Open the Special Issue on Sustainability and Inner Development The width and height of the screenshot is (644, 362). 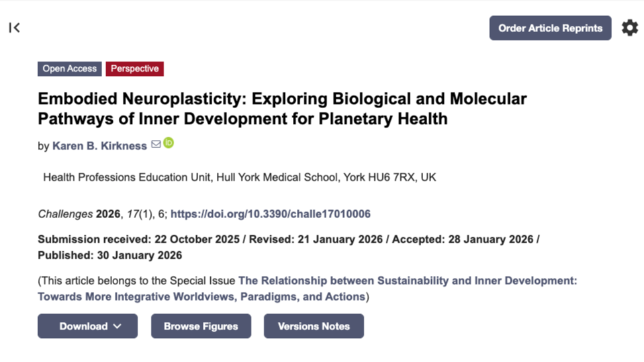[x=408, y=281]
